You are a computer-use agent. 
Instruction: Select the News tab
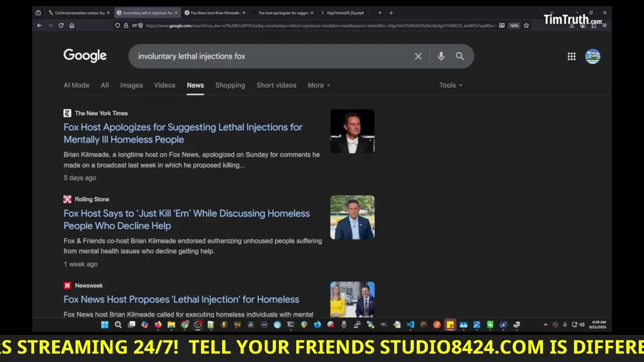[x=195, y=85]
